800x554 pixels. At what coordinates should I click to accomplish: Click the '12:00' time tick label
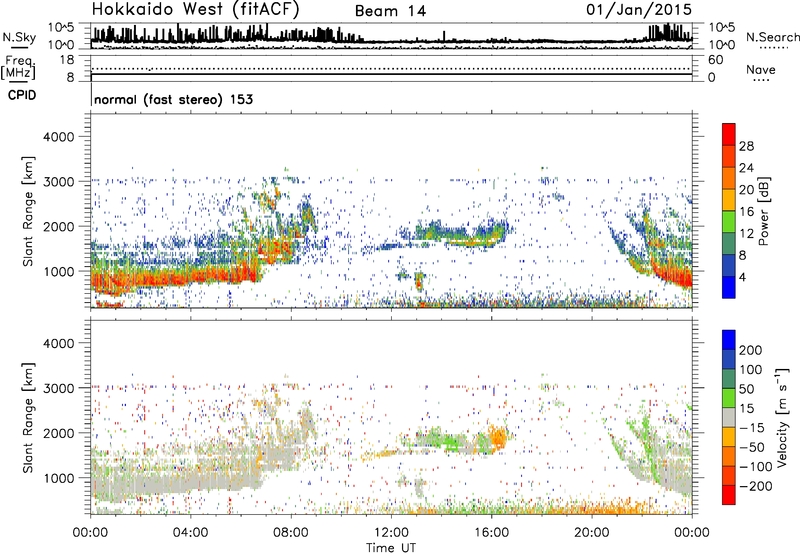(x=391, y=533)
